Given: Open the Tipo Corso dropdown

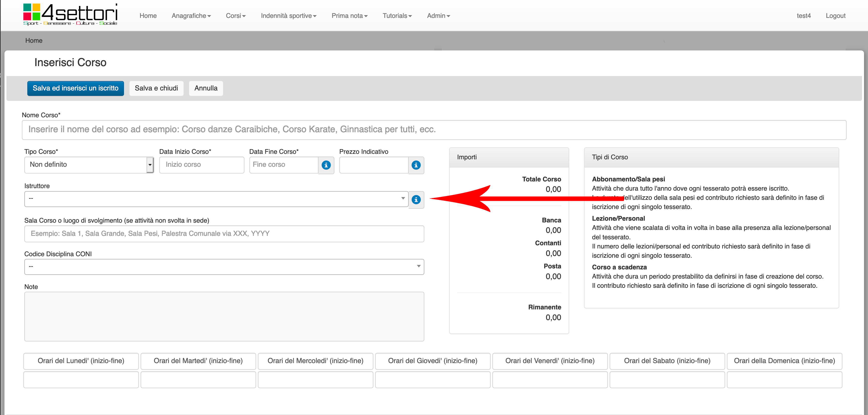Looking at the screenshot, I should coord(89,165).
